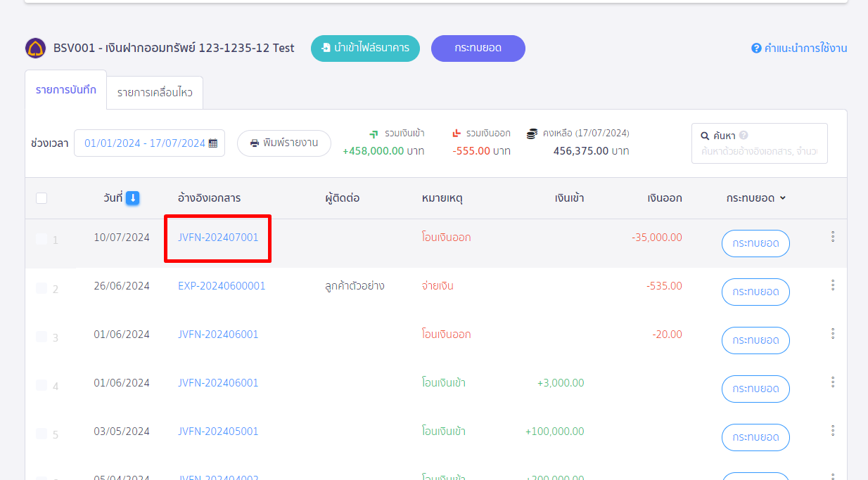Open more options for the +100,000.00 row
Image resolution: width=868 pixels, height=480 pixels.
click(833, 431)
